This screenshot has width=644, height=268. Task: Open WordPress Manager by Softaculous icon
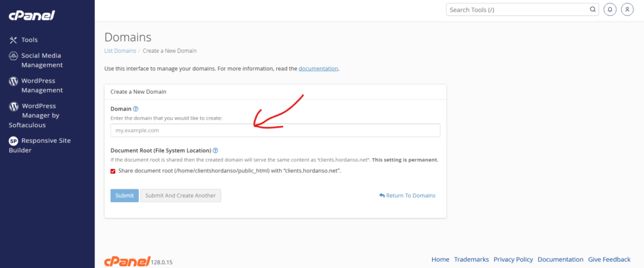click(13, 106)
